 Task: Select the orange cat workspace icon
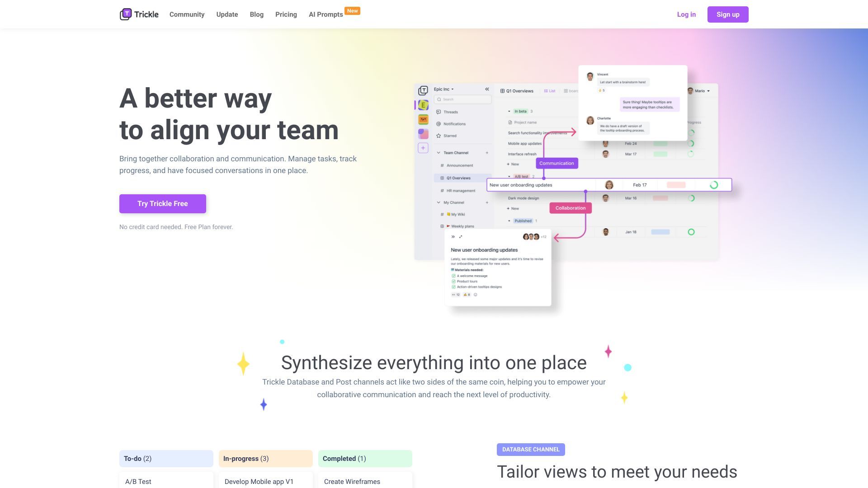click(423, 120)
